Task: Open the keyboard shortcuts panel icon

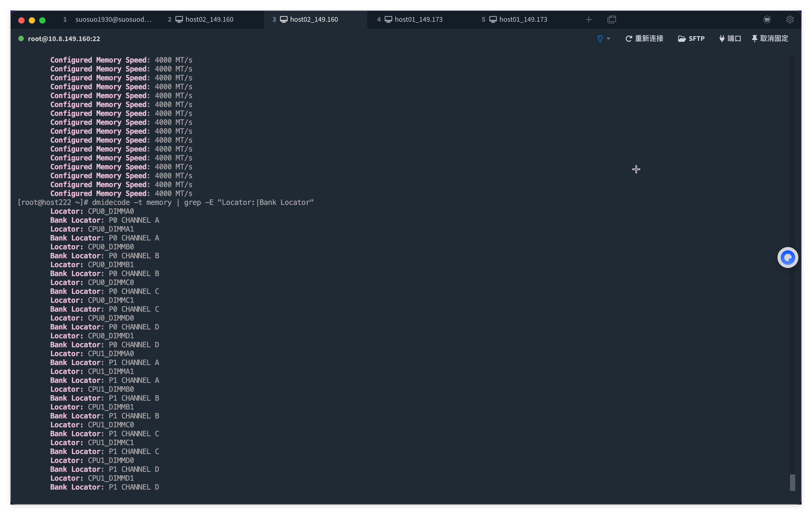Action: 767,20
